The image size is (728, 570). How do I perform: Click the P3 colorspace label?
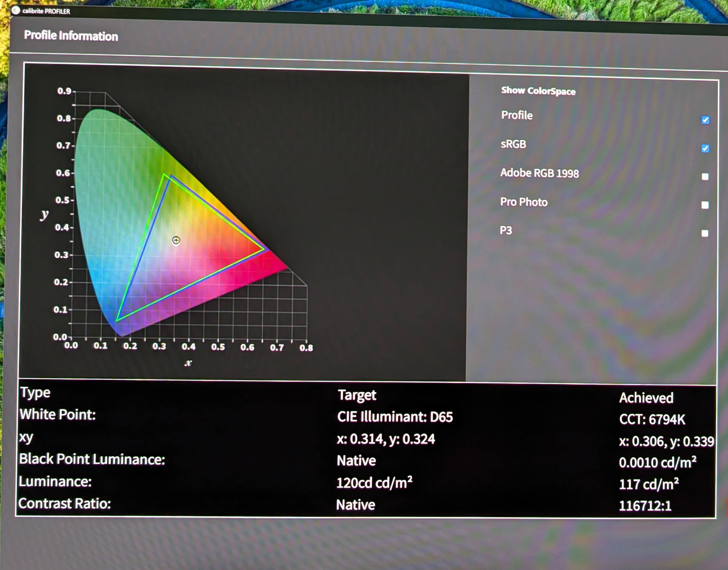click(x=506, y=230)
